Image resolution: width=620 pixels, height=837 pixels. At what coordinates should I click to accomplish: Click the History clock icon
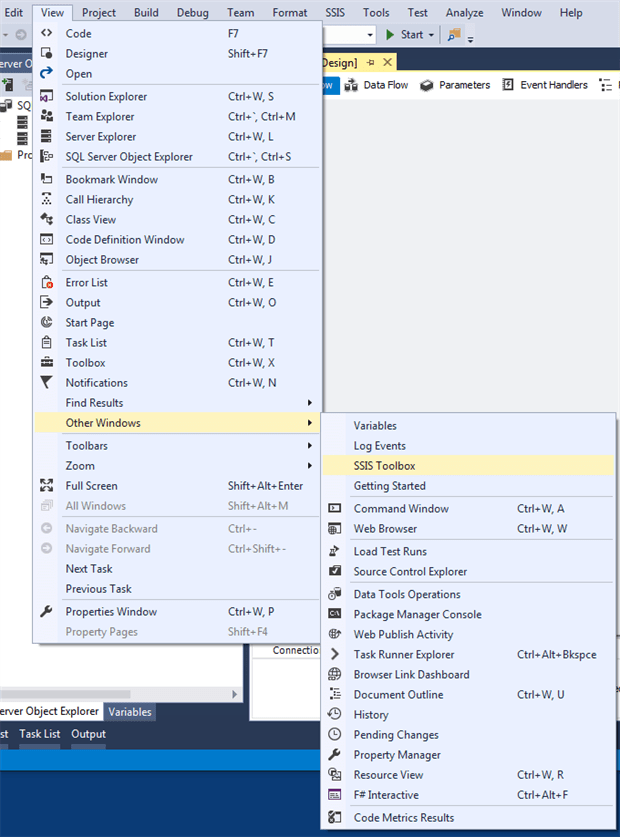point(334,714)
